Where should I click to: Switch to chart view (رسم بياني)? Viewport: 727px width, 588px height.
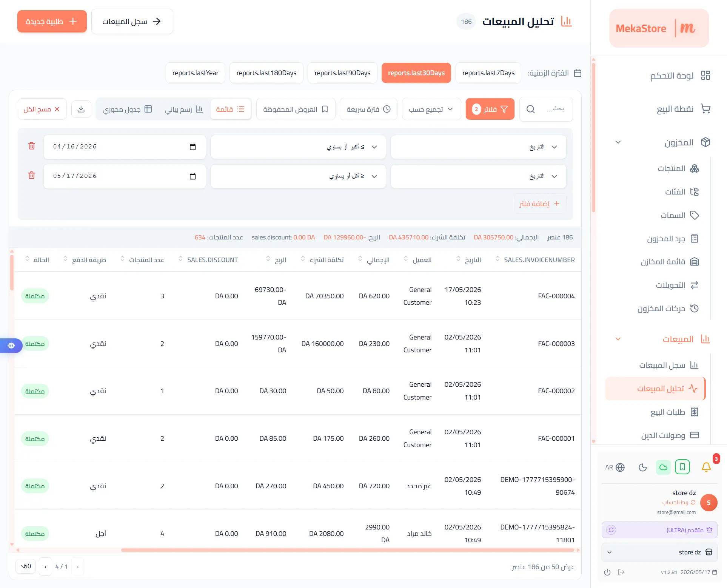184,109
